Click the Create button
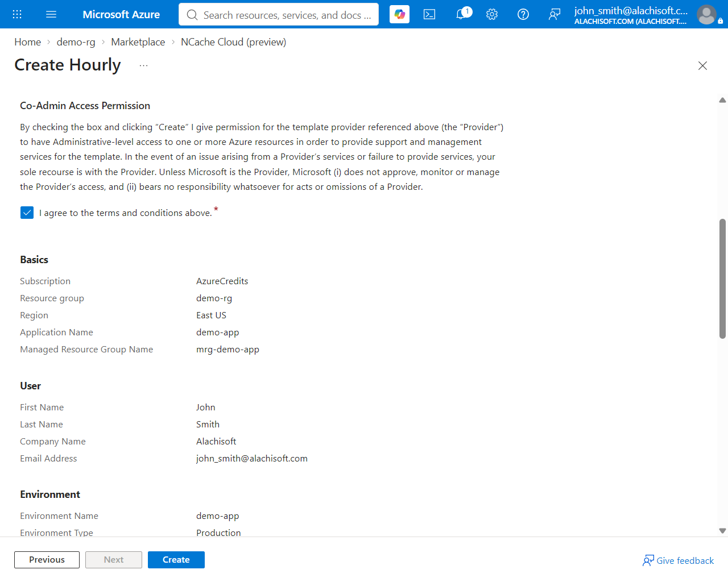Image resolution: width=728 pixels, height=582 pixels. pyautogui.click(x=176, y=560)
